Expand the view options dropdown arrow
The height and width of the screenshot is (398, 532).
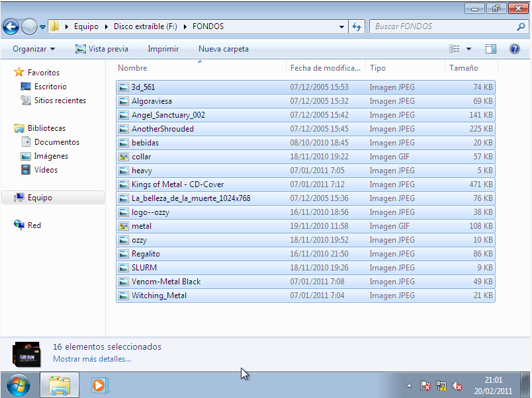pyautogui.click(x=468, y=49)
